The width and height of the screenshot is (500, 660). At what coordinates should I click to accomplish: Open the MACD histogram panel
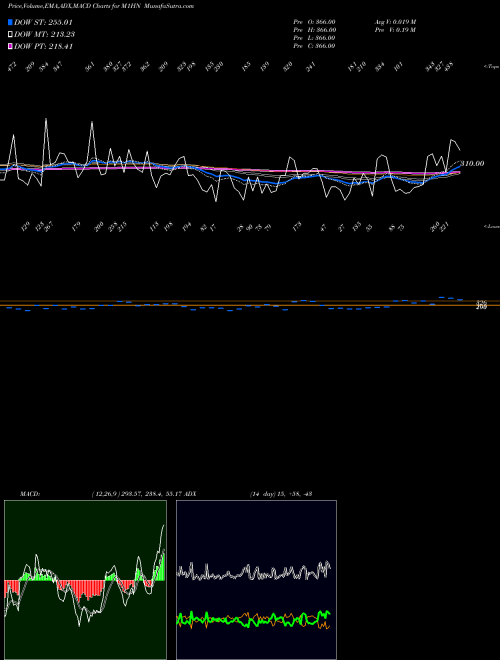[85, 580]
